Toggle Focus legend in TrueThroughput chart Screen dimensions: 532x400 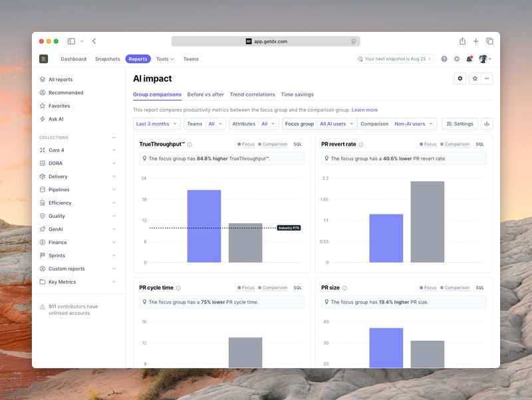click(245, 144)
